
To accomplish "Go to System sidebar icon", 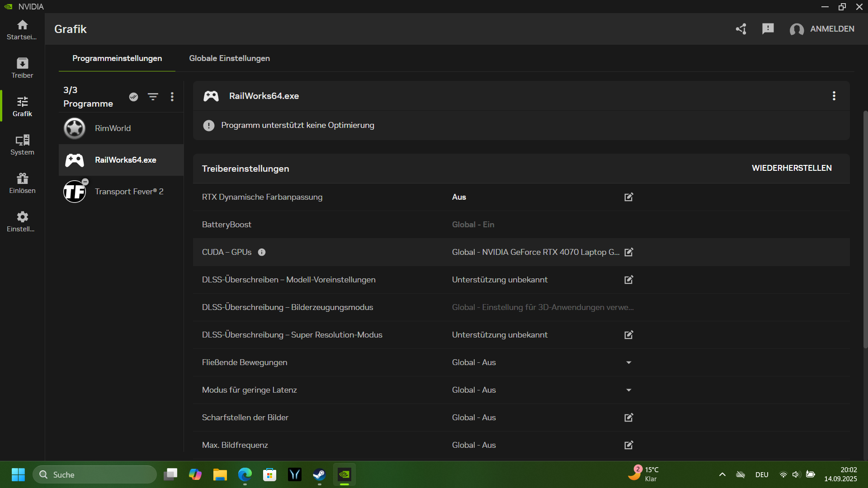I will coord(22,145).
